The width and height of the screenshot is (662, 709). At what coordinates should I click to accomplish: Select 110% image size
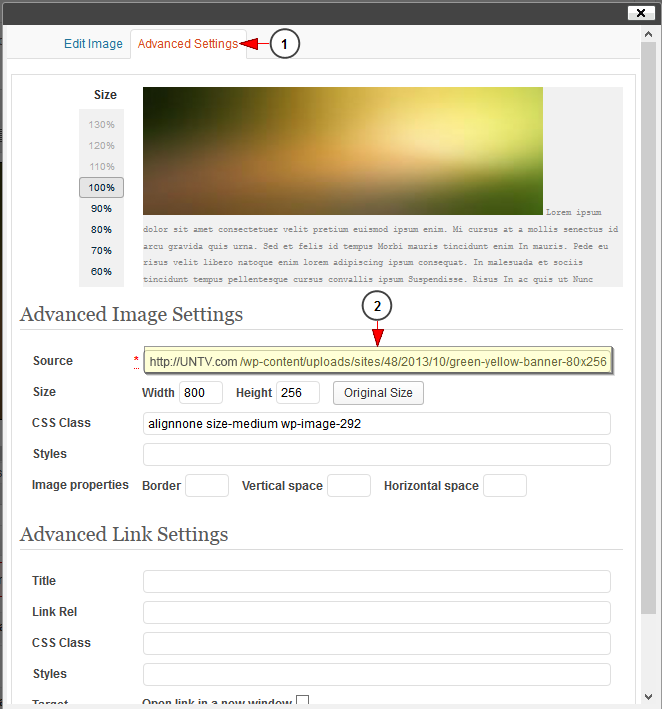coord(101,166)
